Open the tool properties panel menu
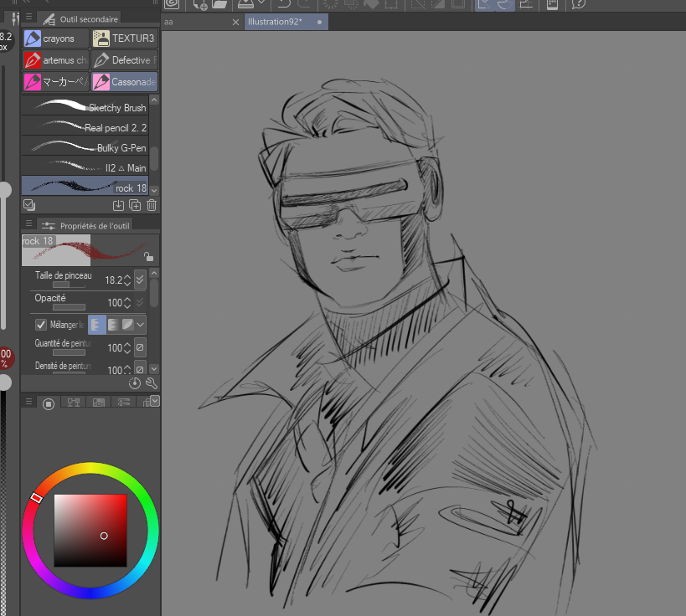The image size is (686, 616). [28, 223]
